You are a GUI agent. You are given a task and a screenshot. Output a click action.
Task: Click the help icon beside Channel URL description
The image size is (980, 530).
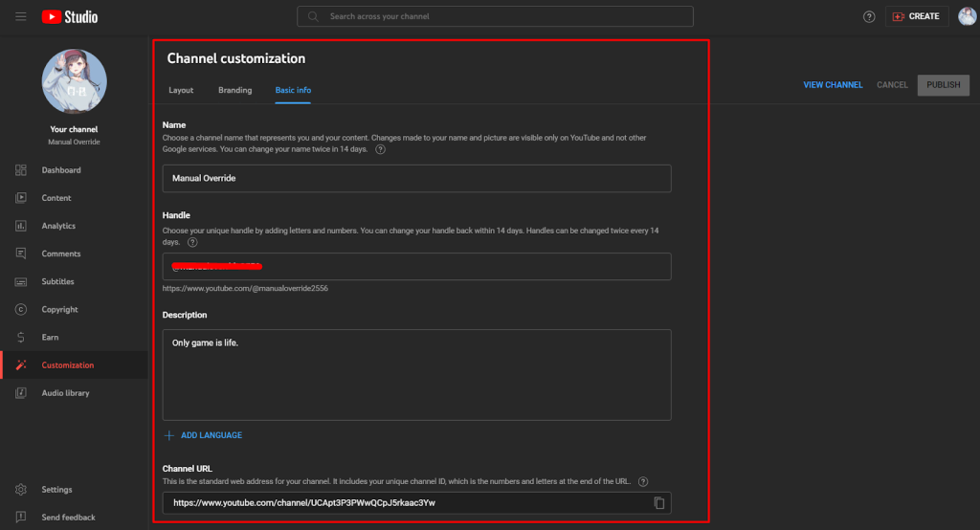(x=643, y=481)
